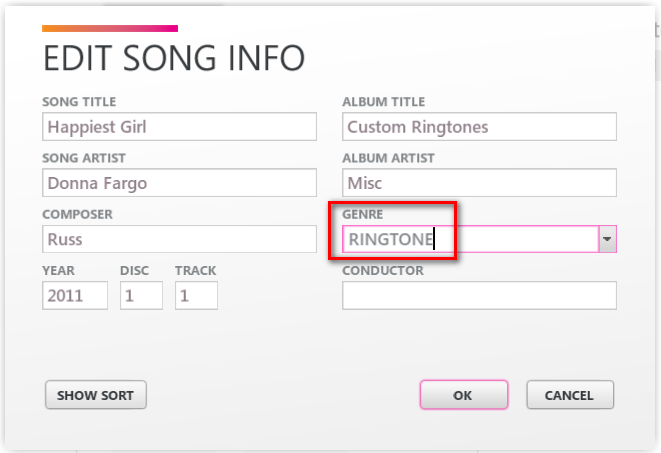661x453 pixels.
Task: Click the Track number field
Action: click(x=196, y=296)
